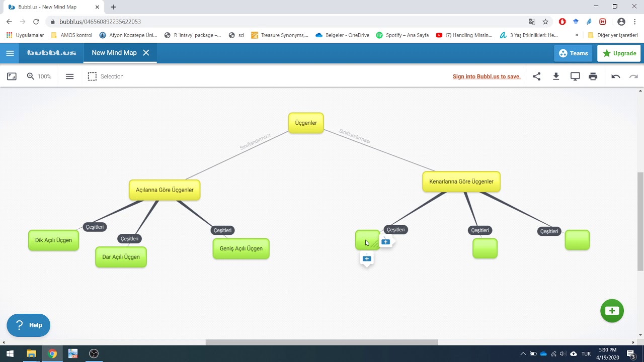
Task: Open File Explorer from taskbar
Action: click(x=31, y=353)
